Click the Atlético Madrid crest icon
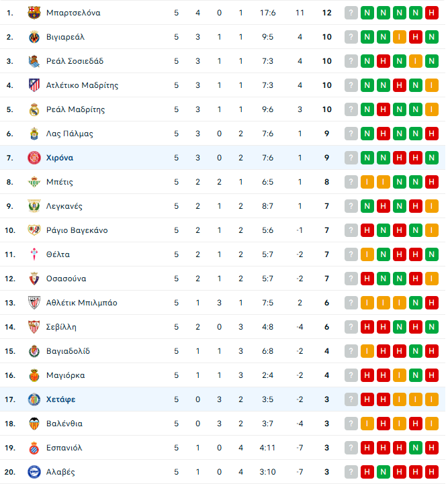 pos(34,85)
